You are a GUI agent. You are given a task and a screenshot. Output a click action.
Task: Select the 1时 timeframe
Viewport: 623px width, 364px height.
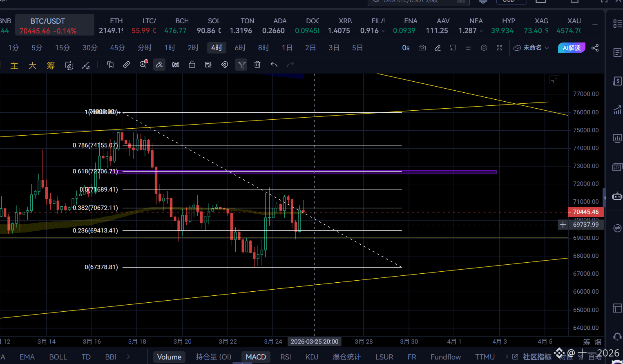[170, 48]
